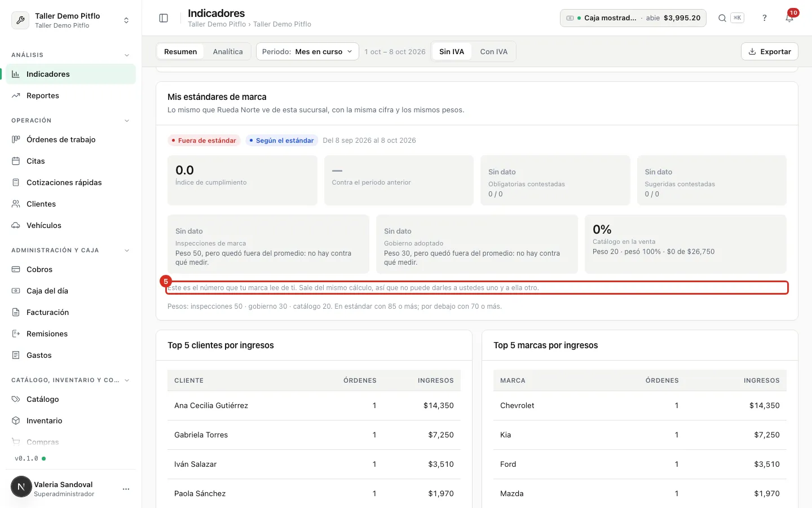The image size is (812, 508).
Task: Click the Índice de cumplimiento 0.0 card
Action: (x=242, y=180)
